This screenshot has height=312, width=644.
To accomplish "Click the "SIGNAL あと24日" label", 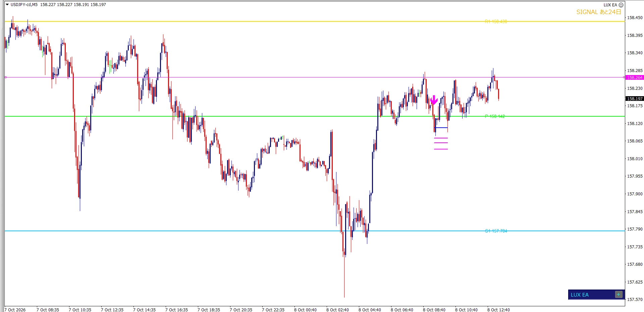I will pyautogui.click(x=599, y=12).
